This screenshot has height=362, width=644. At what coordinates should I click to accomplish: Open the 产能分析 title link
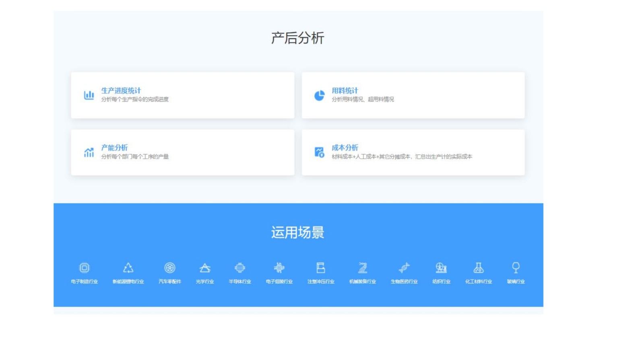pos(115,148)
